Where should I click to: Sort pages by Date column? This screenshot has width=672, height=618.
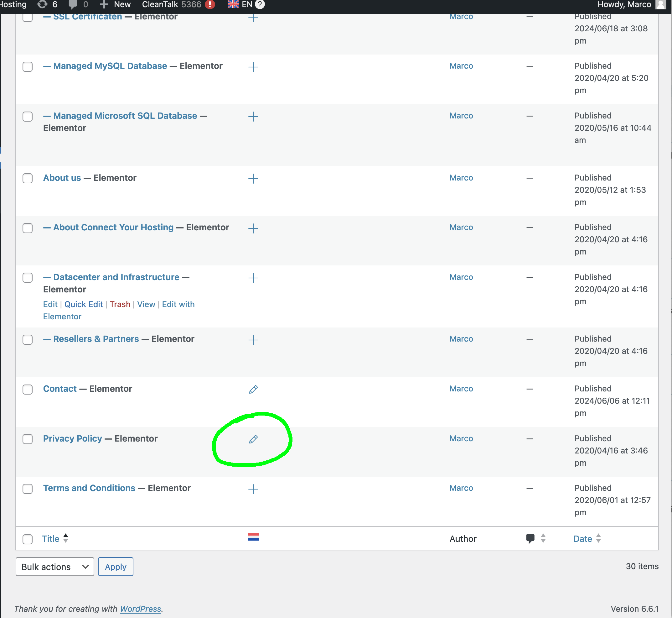[x=583, y=539]
